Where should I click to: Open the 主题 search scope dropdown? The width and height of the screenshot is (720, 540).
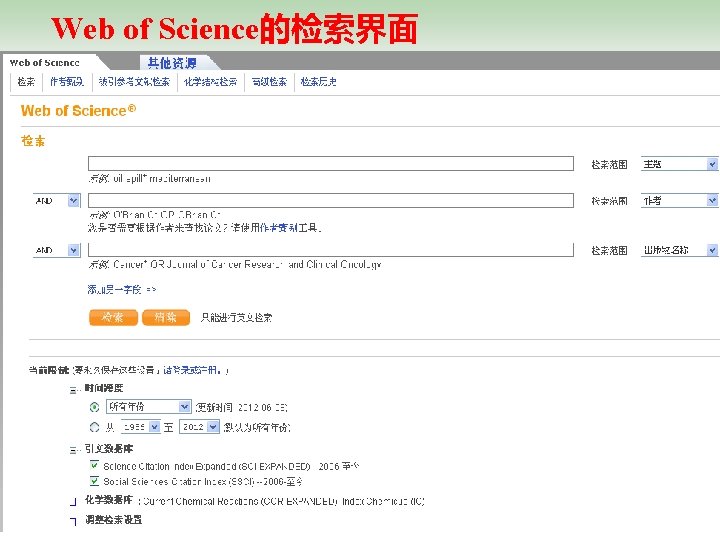coord(679,164)
